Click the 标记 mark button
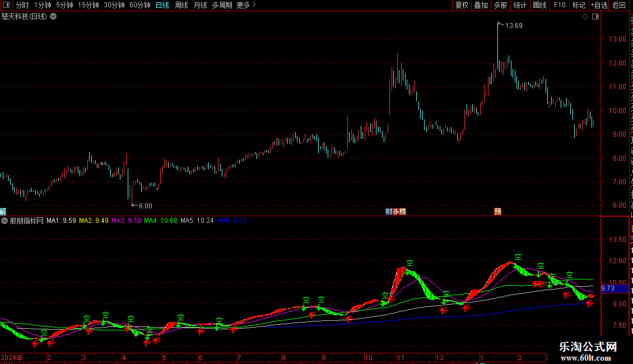 point(579,5)
